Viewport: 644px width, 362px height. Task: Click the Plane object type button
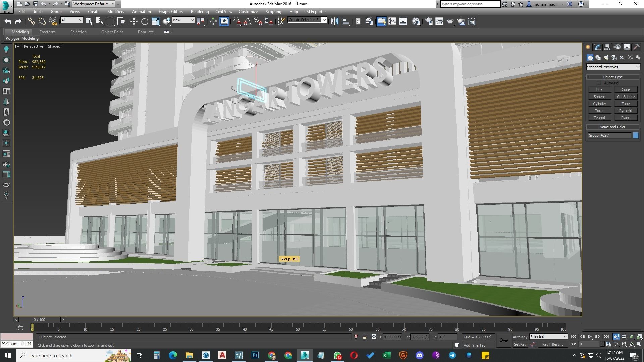pyautogui.click(x=626, y=118)
